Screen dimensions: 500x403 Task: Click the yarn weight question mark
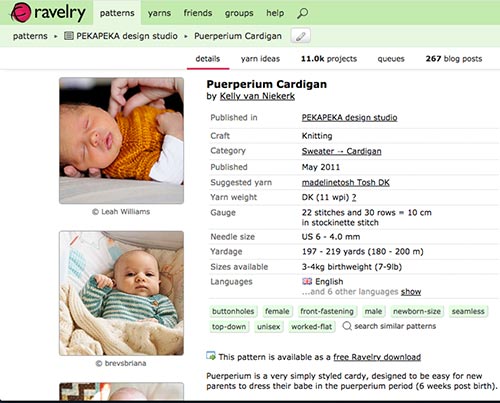(354, 197)
